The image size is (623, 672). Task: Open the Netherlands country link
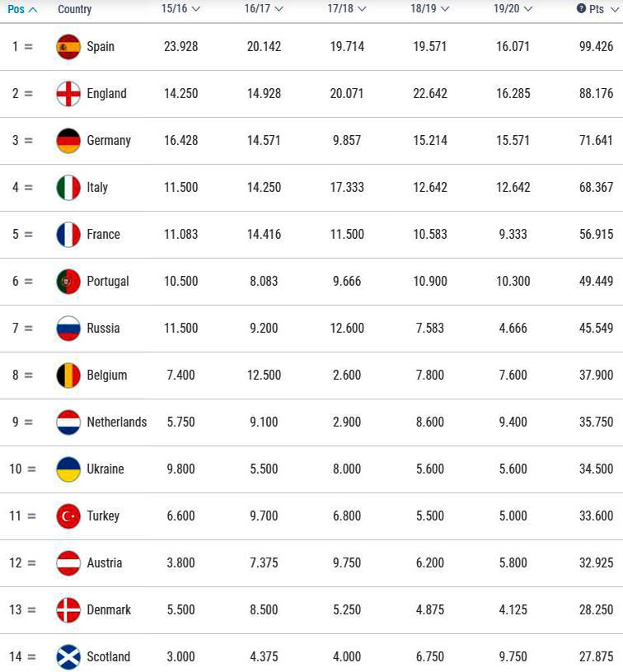tap(117, 422)
